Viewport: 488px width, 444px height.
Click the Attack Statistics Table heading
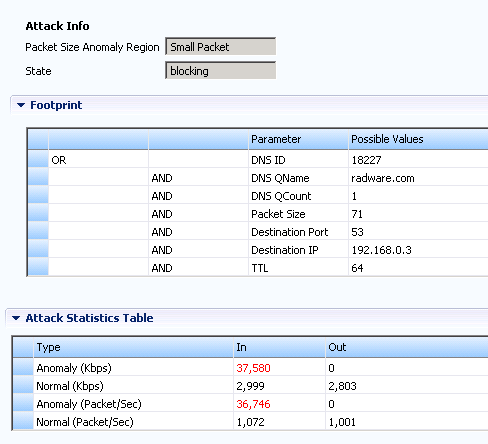[89, 318]
